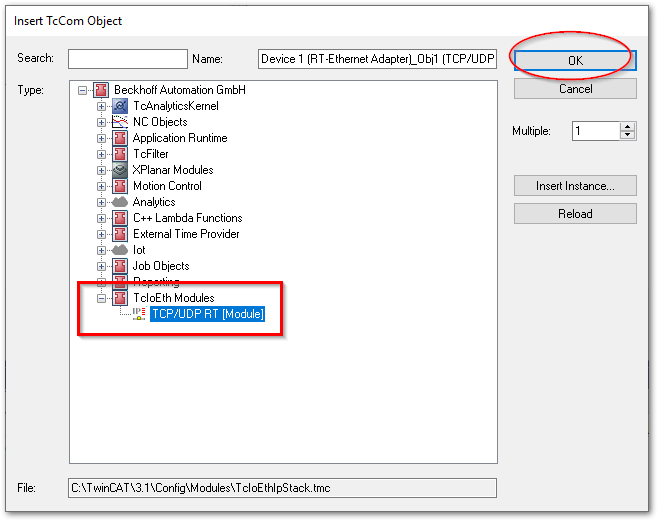Click the Name text field

[x=377, y=59]
